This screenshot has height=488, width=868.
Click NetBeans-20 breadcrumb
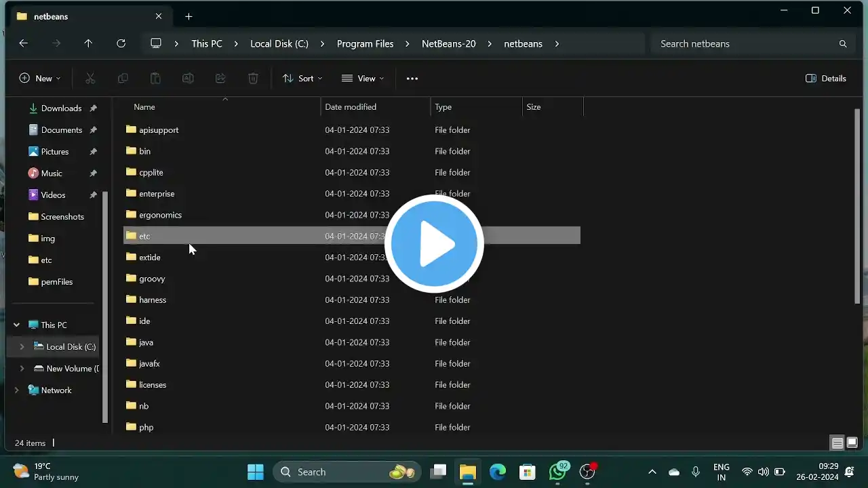449,43
